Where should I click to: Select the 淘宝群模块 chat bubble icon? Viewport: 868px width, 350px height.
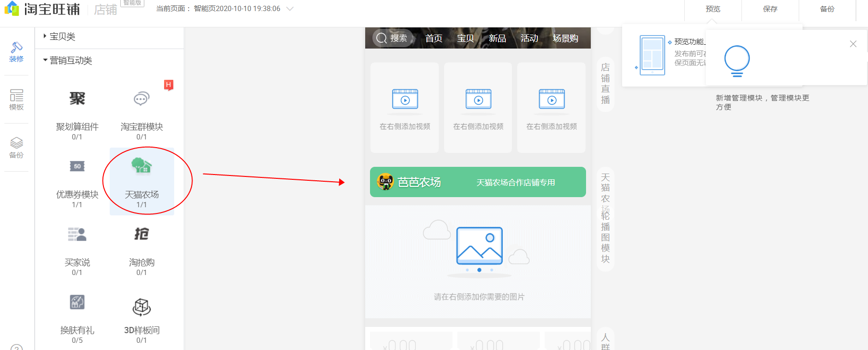click(x=141, y=99)
